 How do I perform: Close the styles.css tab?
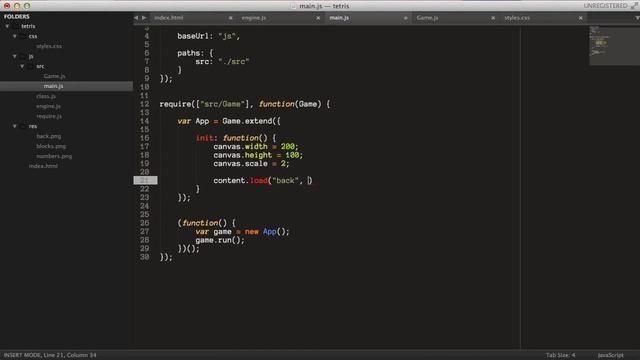pos(580,18)
